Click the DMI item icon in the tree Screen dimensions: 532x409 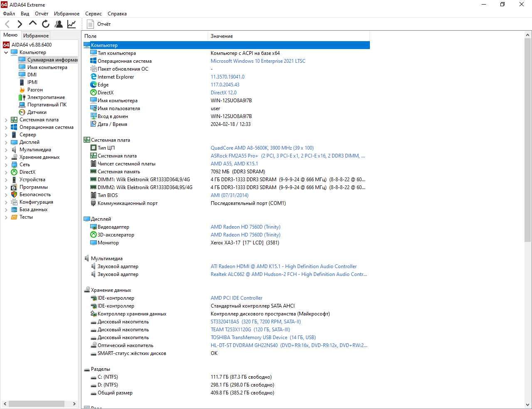click(22, 75)
